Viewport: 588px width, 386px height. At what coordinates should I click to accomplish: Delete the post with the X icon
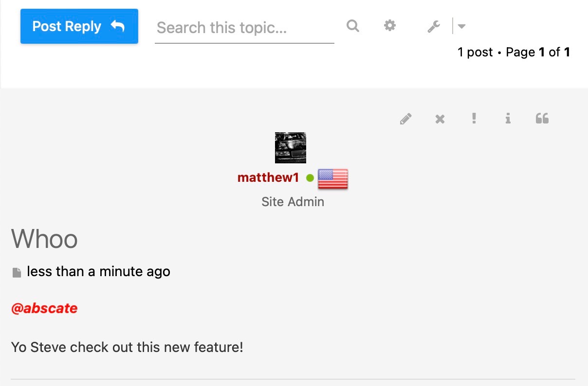coord(440,119)
